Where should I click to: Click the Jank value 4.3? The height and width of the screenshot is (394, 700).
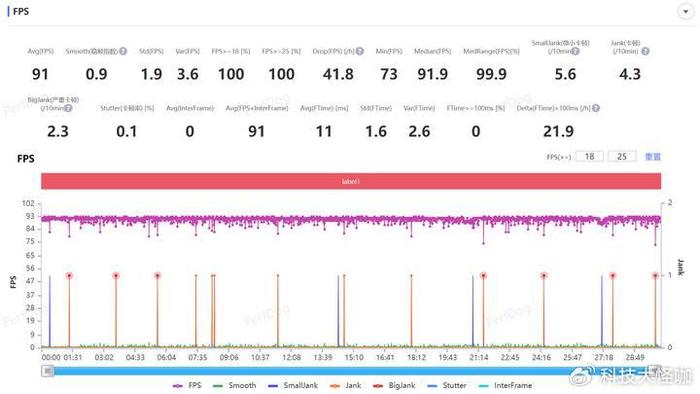point(630,74)
